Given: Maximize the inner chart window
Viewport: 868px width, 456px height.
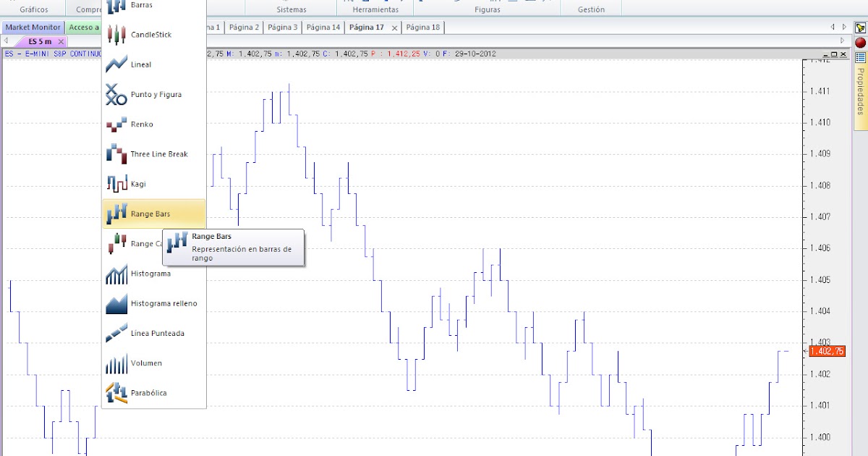Looking at the screenshot, I should click(833, 54).
